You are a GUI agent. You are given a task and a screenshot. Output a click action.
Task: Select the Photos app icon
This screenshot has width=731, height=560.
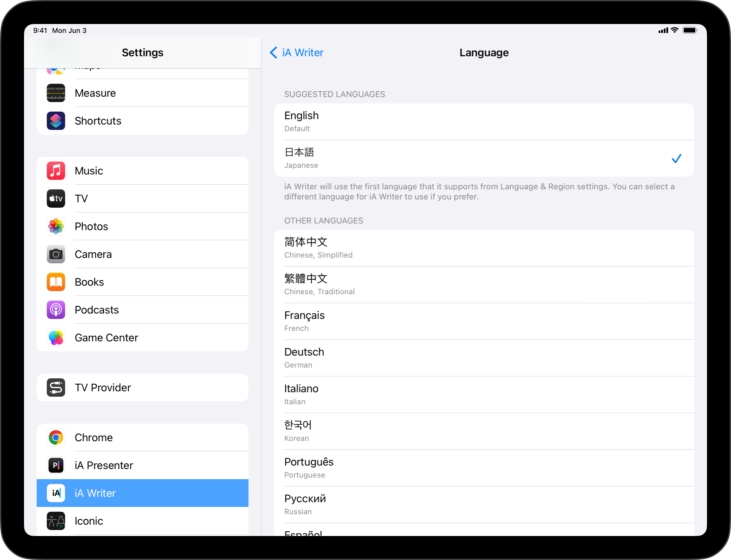tap(56, 226)
